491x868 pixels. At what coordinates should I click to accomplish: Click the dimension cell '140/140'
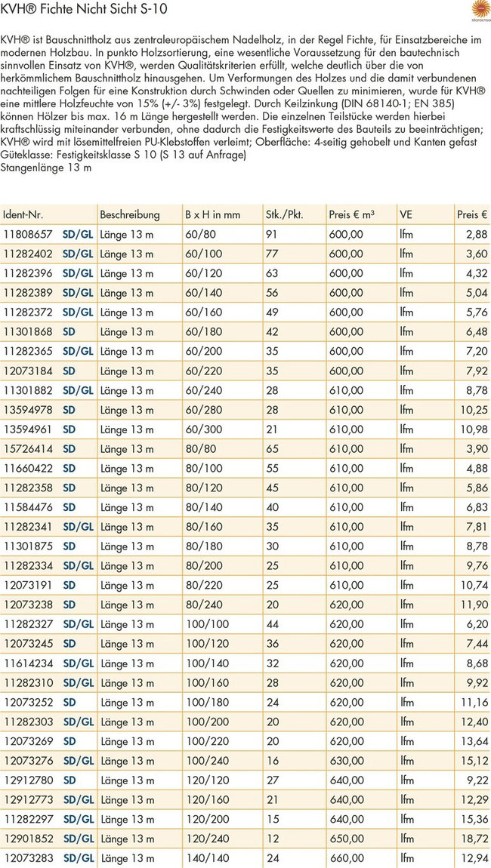(206, 858)
